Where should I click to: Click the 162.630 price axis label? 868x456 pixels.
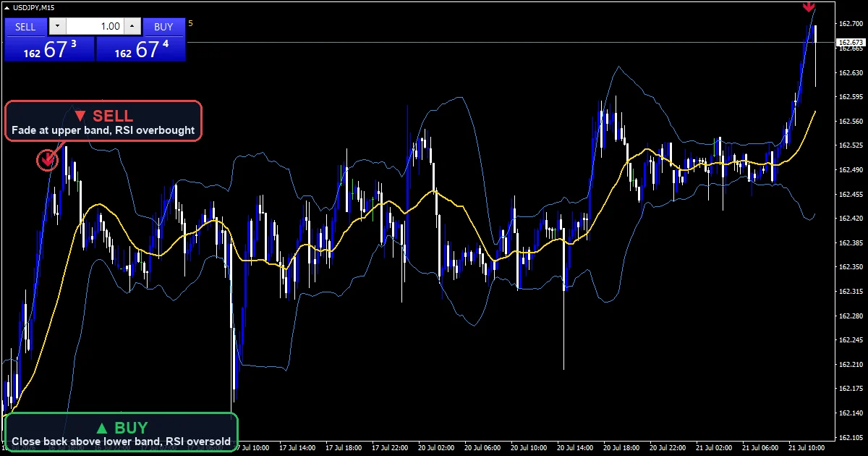[x=850, y=72]
